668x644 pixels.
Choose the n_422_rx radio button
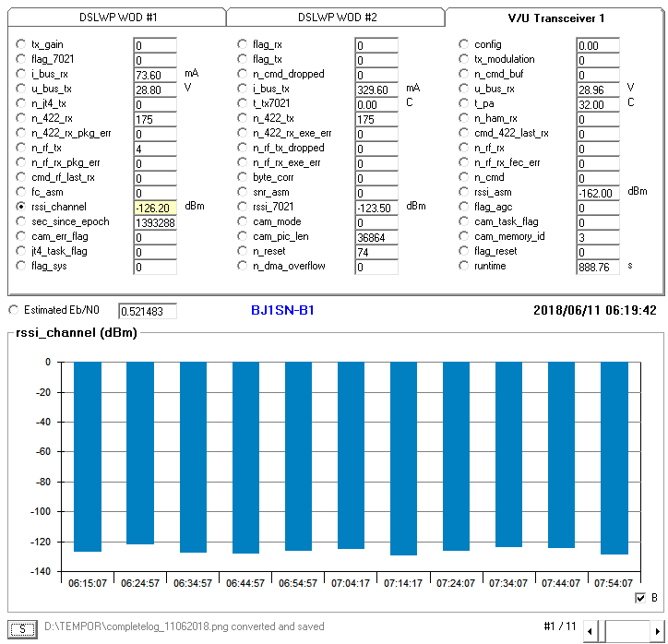[x=20, y=118]
